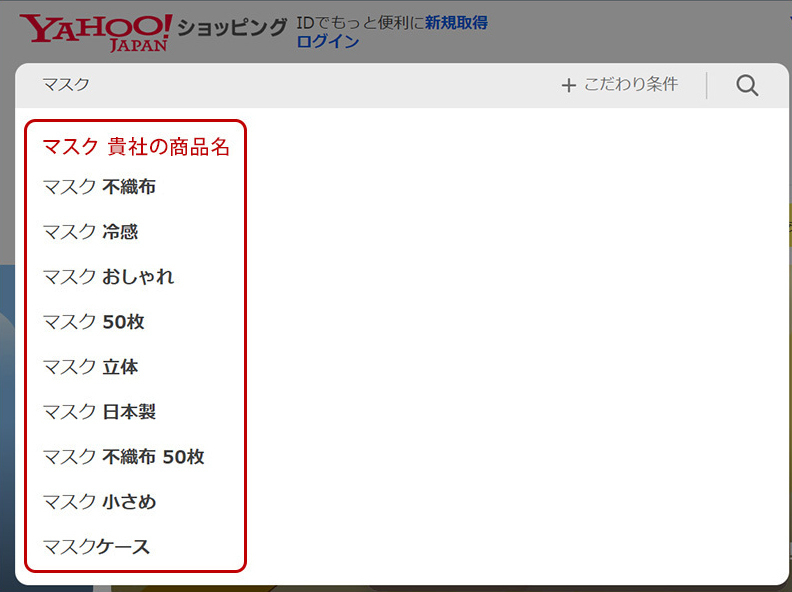Choose the マスク 小さめ suggestion

point(99,502)
